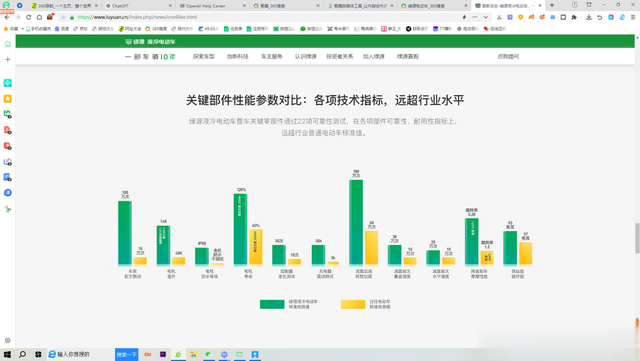This screenshot has height=361, width=640.
Task: Click sidebar plus add icon
Action: pyautogui.click(x=8, y=60)
